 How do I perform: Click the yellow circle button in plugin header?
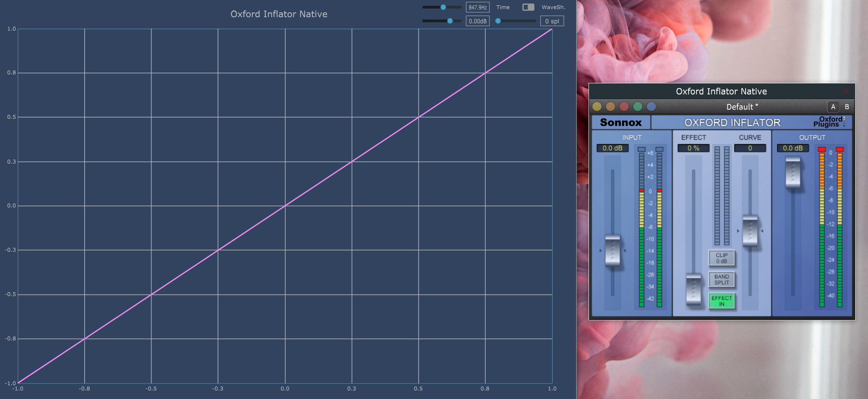tap(597, 106)
